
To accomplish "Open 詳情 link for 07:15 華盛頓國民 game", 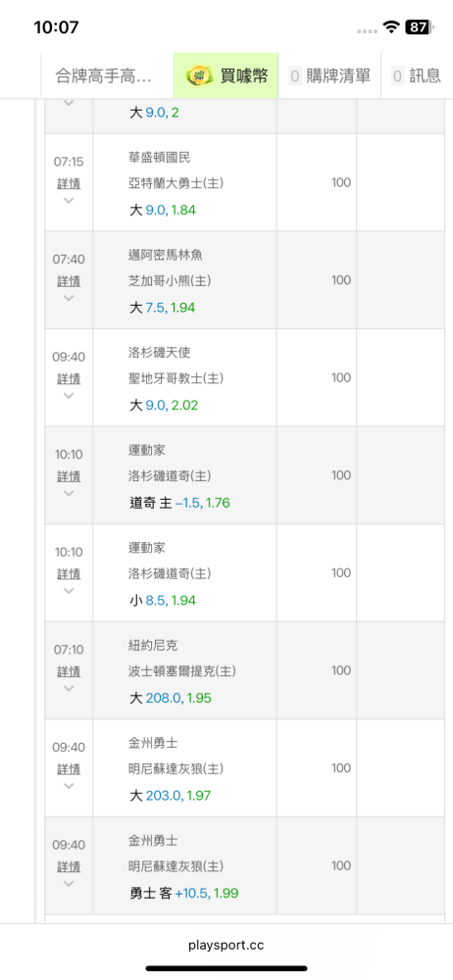I will [69, 184].
